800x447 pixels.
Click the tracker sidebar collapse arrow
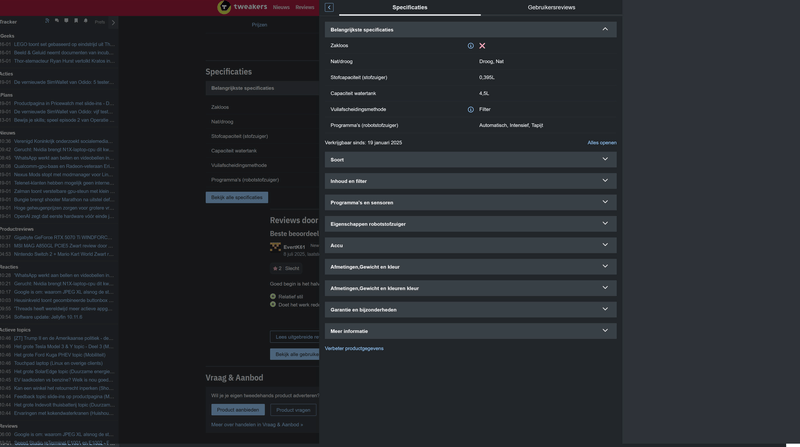point(113,22)
